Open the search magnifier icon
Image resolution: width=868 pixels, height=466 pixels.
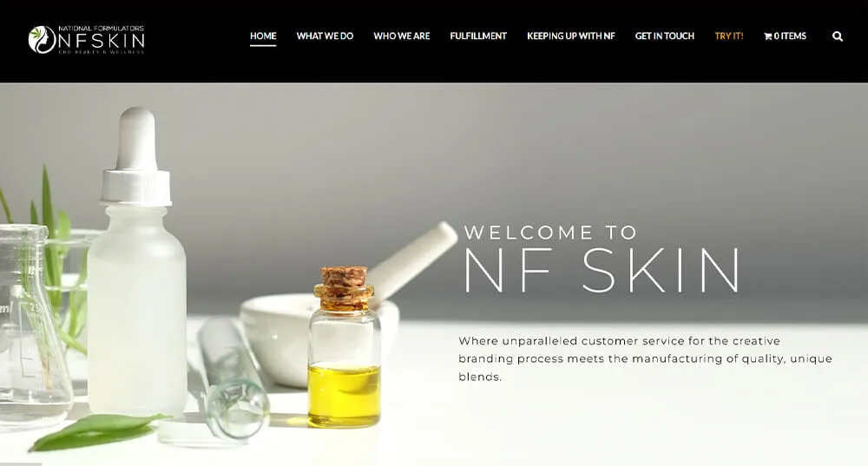click(x=838, y=36)
